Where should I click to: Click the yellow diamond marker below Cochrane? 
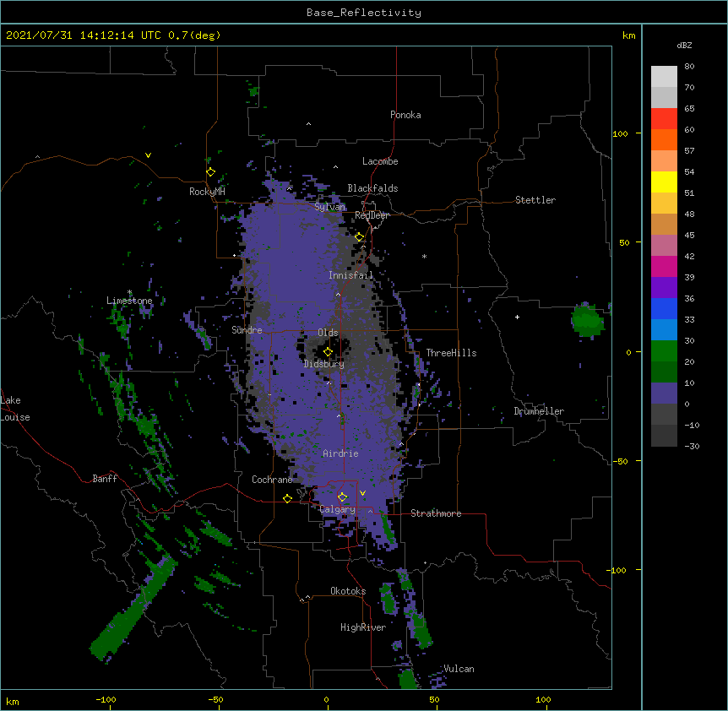287,498
